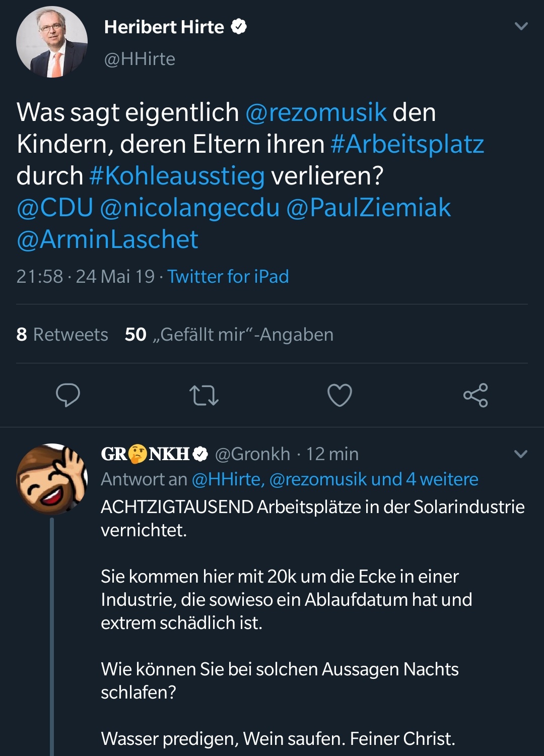Open the @rezomusik mention in tweet
Viewport: 544px width, 756px height.
coord(316,112)
